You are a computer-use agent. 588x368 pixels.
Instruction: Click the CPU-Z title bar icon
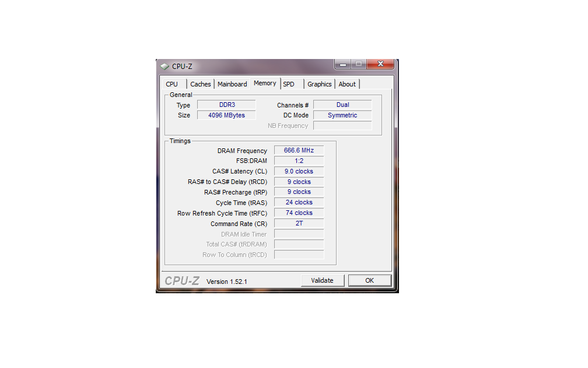pyautogui.click(x=164, y=67)
